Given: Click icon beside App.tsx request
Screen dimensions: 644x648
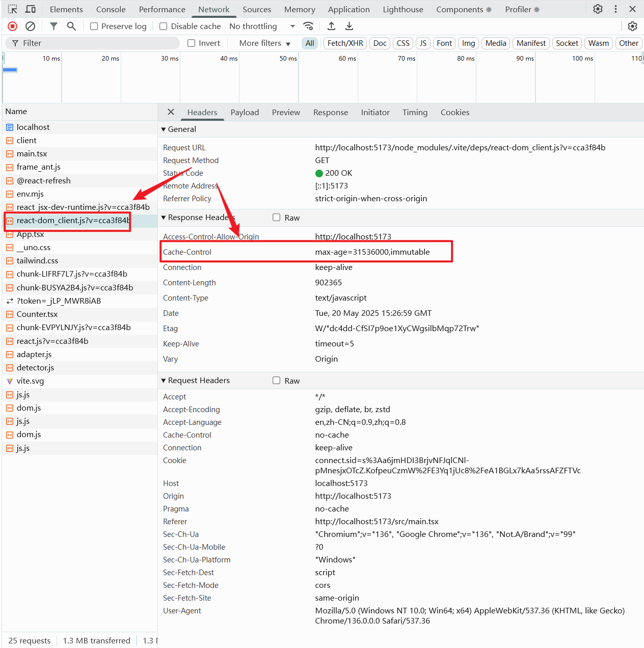Looking at the screenshot, I should click(10, 234).
